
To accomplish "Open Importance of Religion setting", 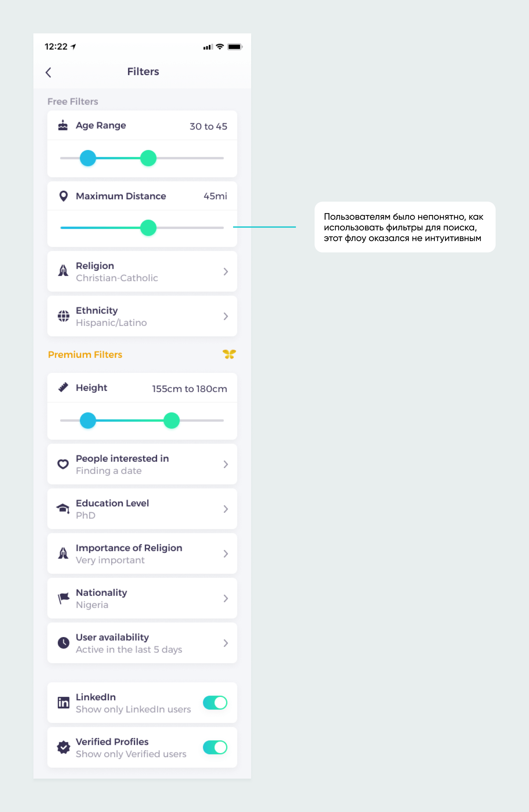I will [142, 553].
